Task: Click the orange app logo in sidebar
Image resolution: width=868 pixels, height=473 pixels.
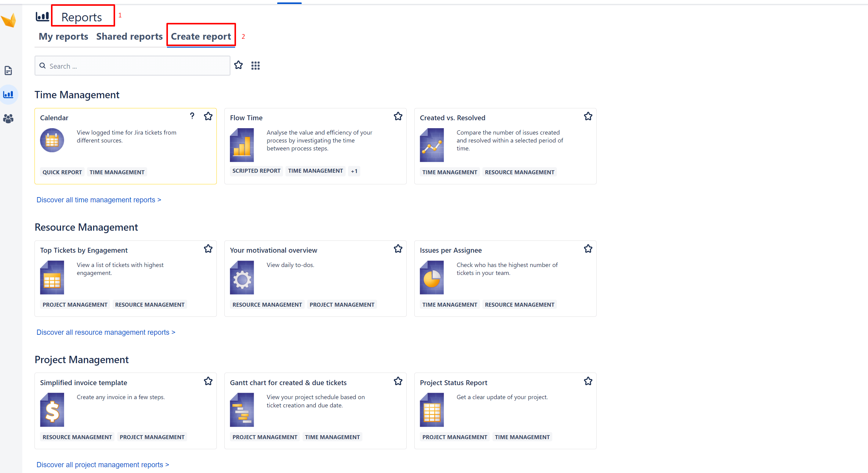Action: (x=9, y=20)
